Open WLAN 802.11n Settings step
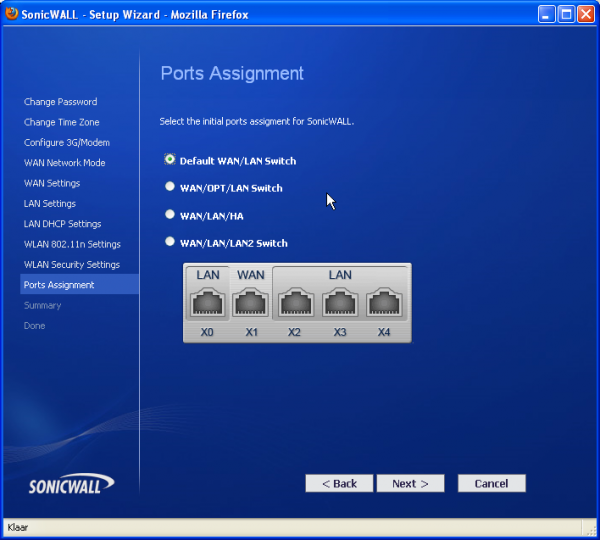Viewport: 600px width, 540px height. [x=72, y=244]
